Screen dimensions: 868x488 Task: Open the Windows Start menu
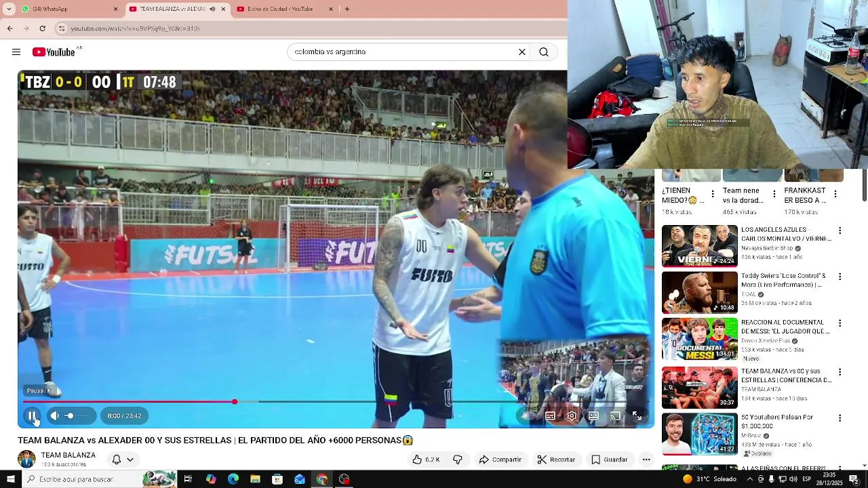click(x=9, y=479)
